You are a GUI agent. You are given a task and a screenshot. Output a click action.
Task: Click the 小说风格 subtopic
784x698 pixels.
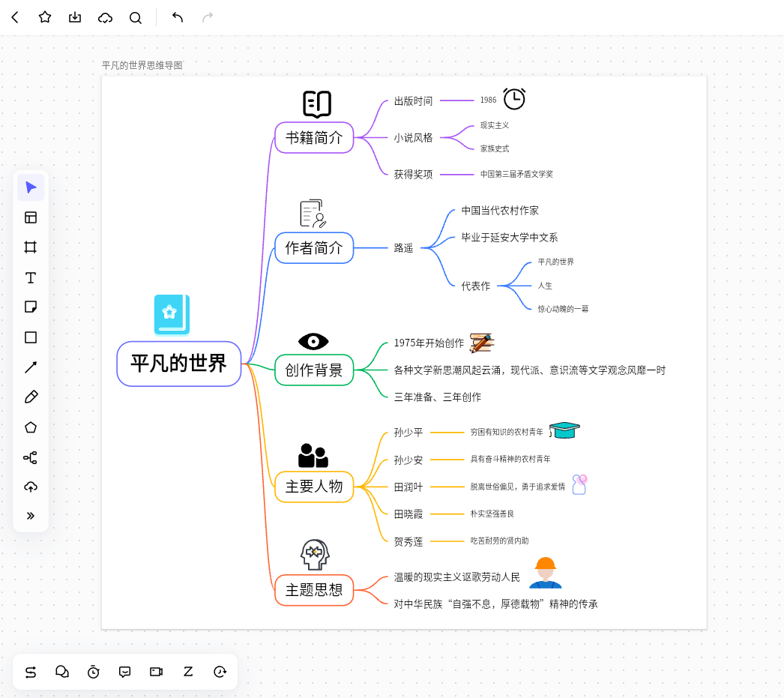coord(413,137)
